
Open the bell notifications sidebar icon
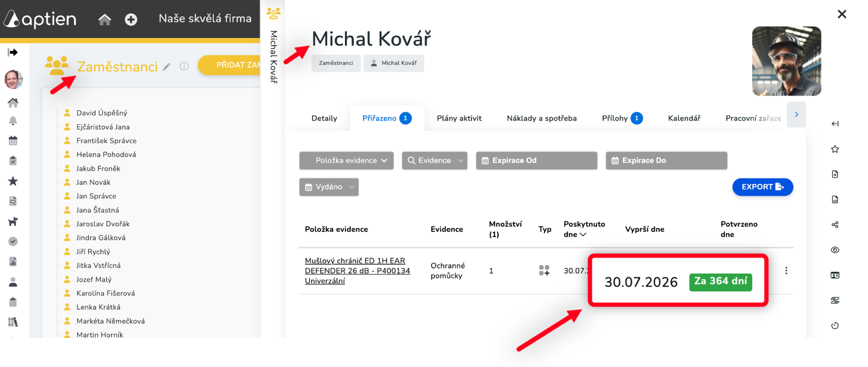point(13,121)
